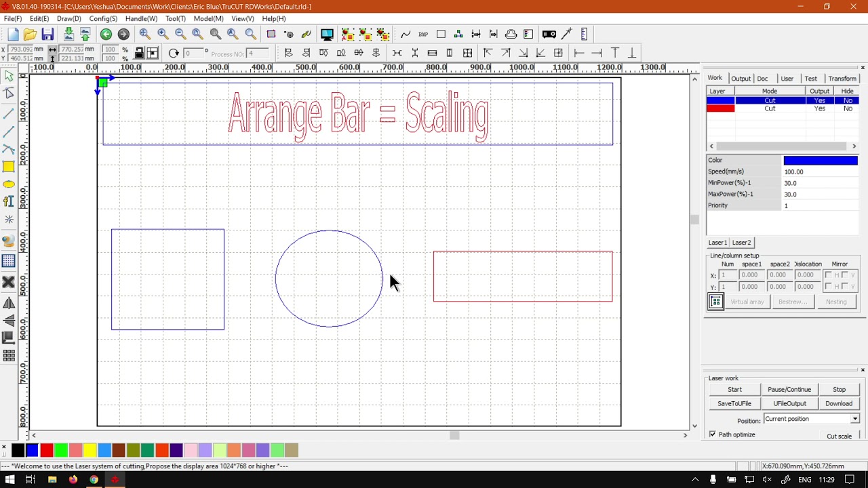Click the zoom out magnifier icon

click(x=180, y=35)
